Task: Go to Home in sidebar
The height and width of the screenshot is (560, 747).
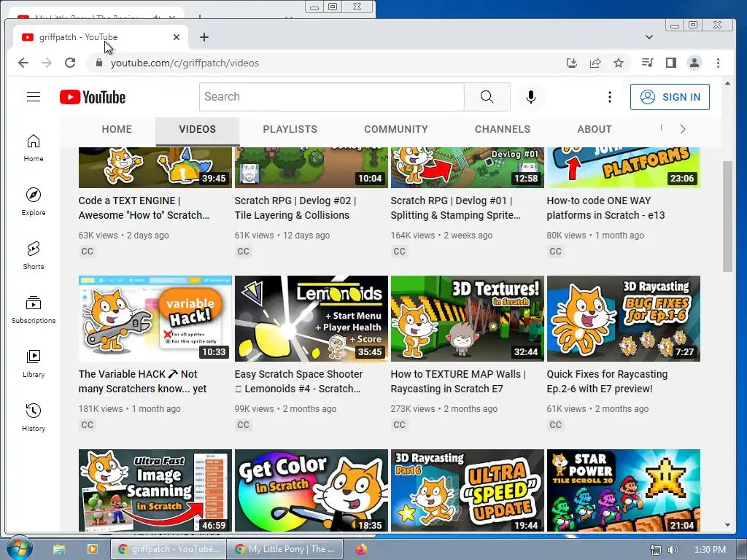Action: tap(34, 148)
